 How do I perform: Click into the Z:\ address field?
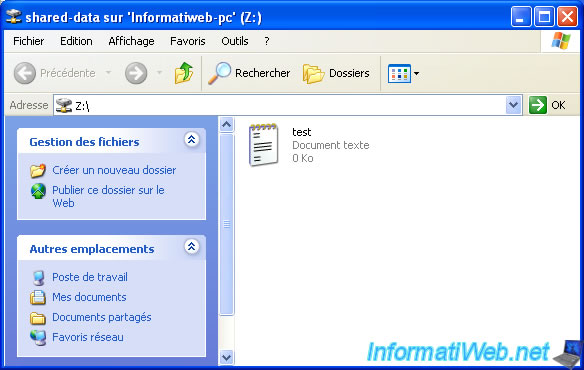(287, 105)
